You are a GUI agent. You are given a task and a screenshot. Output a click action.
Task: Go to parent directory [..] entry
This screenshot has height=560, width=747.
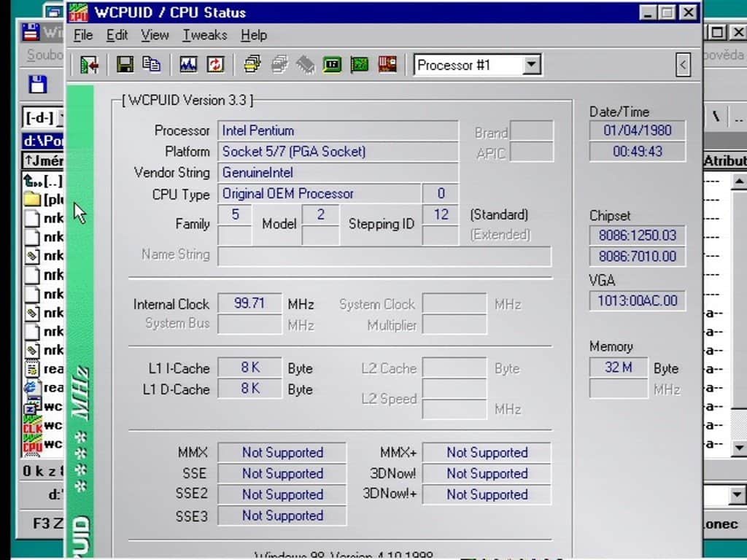point(43,181)
